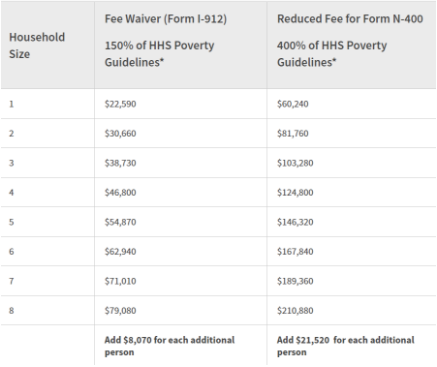Select household size 8 row label
Viewport: 437px width, 367px height.
pyautogui.click(x=11, y=311)
